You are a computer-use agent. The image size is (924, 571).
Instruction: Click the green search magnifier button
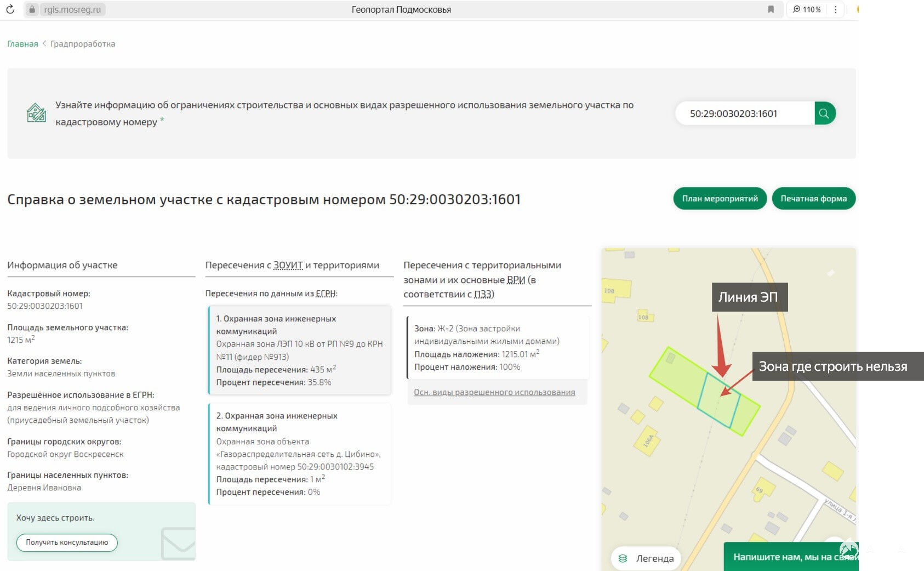824,114
